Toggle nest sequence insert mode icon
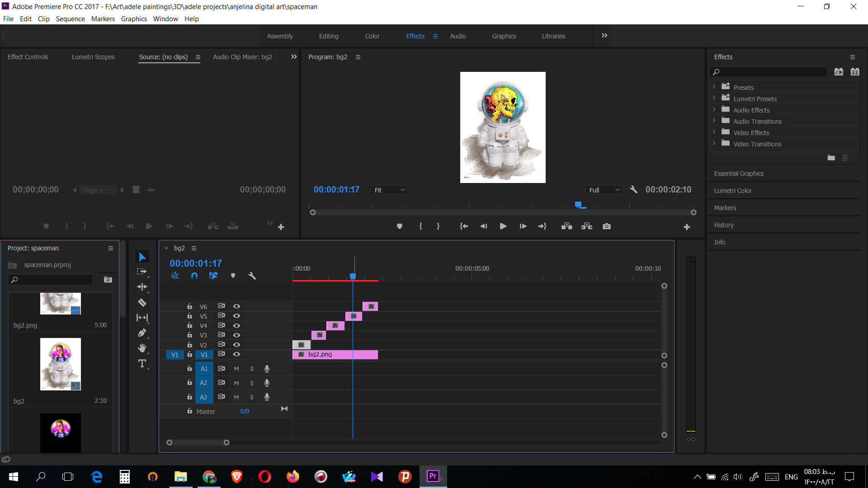Image resolution: width=868 pixels, height=488 pixels. pos(175,276)
